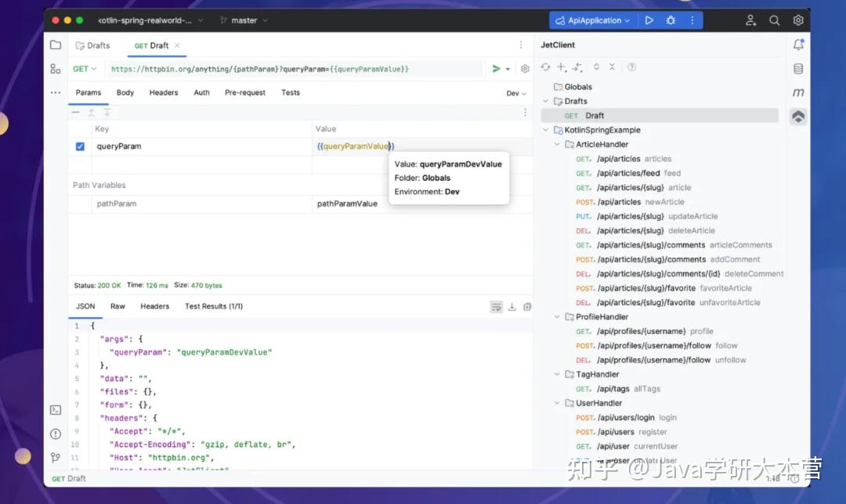This screenshot has width=846, height=504.
Task: Open the Version Control tool window icon
Action: (55, 457)
